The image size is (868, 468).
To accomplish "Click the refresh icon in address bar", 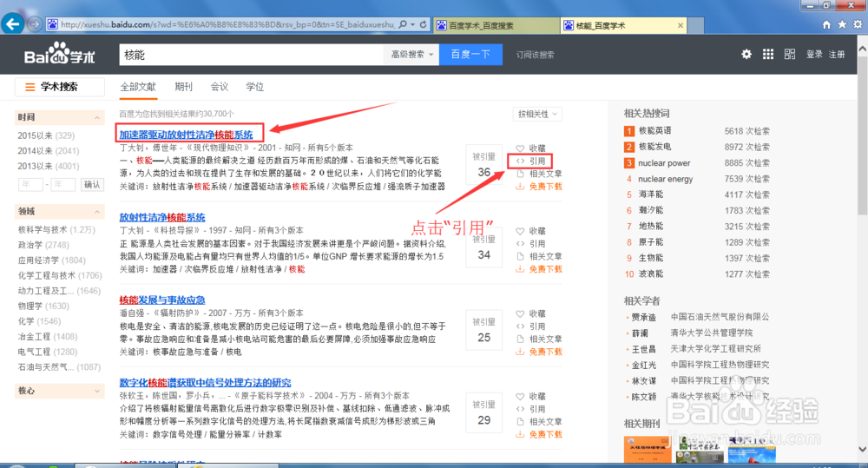I will pos(423,24).
